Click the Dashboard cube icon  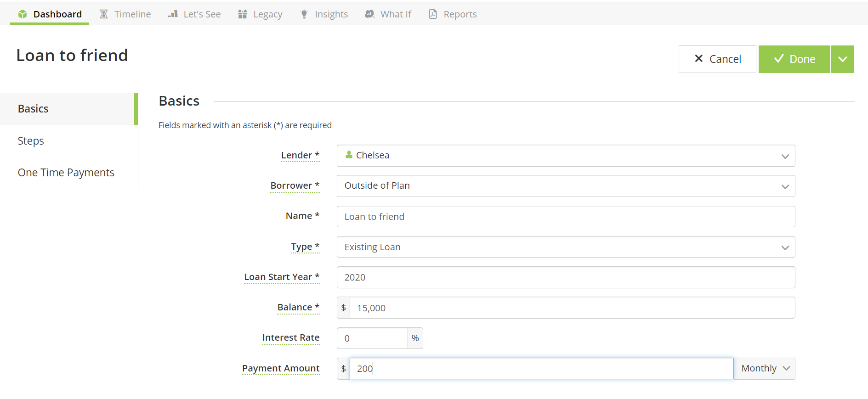[x=23, y=14]
